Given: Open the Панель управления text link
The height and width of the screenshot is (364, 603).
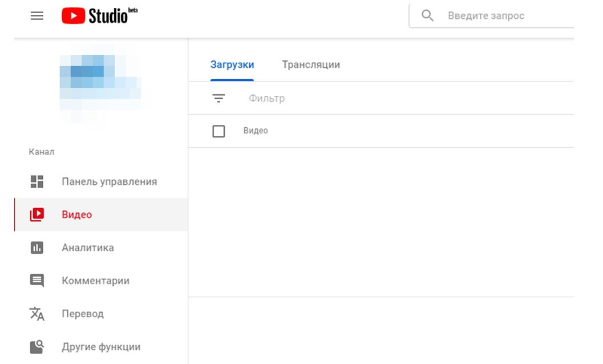Looking at the screenshot, I should coord(110,181).
